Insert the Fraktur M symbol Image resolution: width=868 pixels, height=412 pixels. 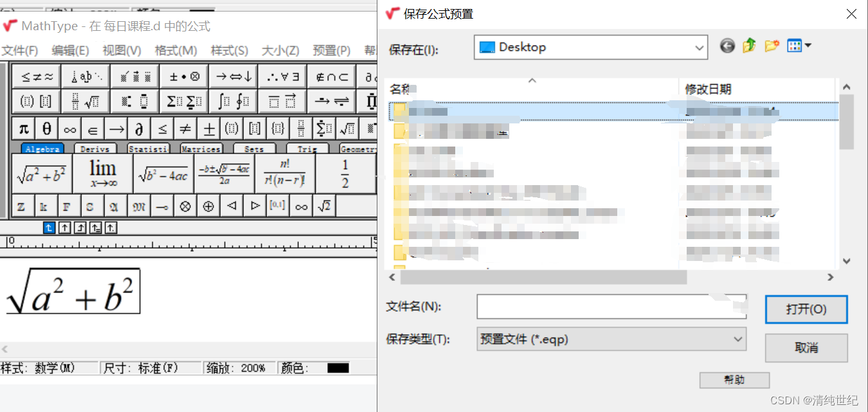coord(139,206)
